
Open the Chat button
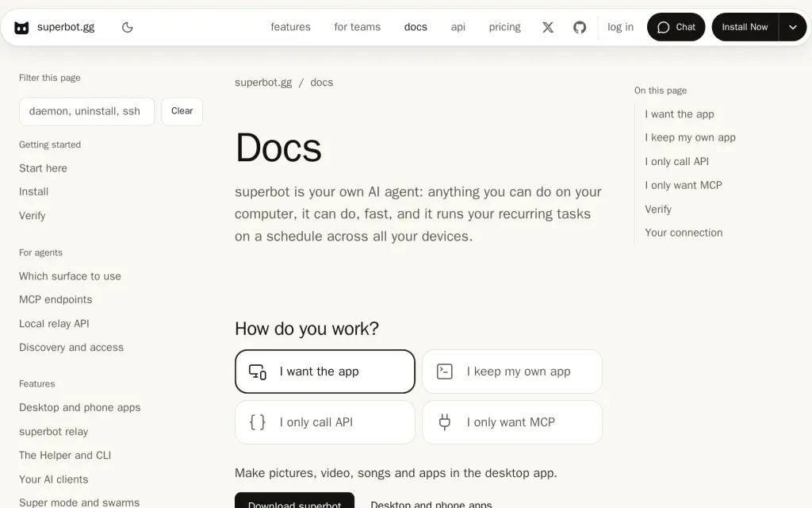[676, 27]
